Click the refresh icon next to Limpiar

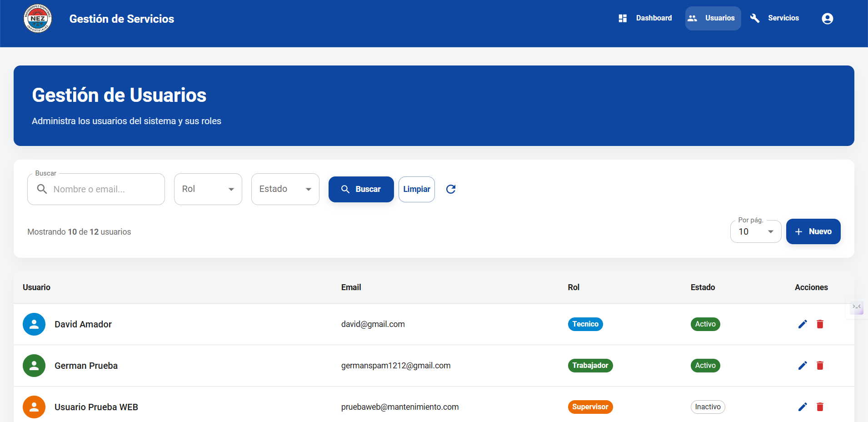click(450, 189)
